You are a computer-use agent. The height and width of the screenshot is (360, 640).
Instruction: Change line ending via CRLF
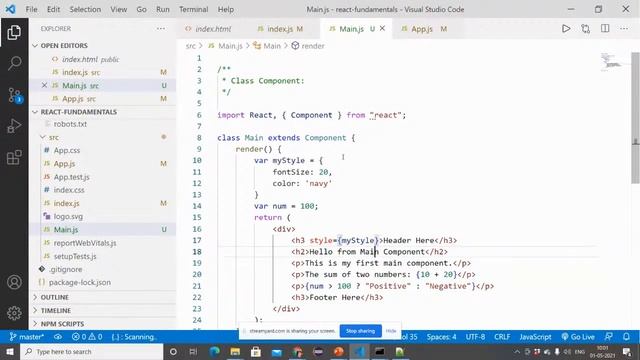pos(502,337)
